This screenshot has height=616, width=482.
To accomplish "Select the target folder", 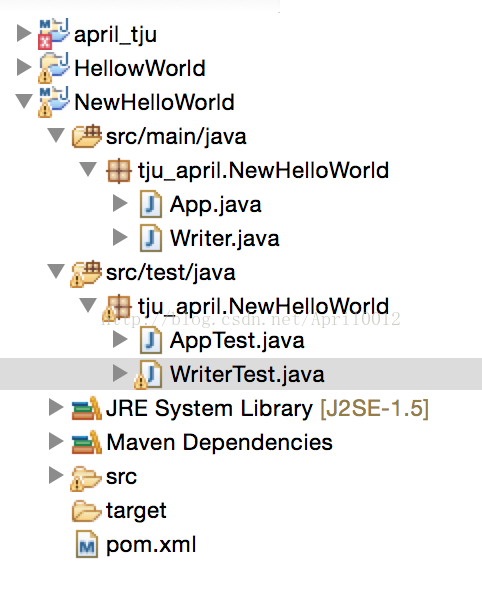I will coord(136,510).
